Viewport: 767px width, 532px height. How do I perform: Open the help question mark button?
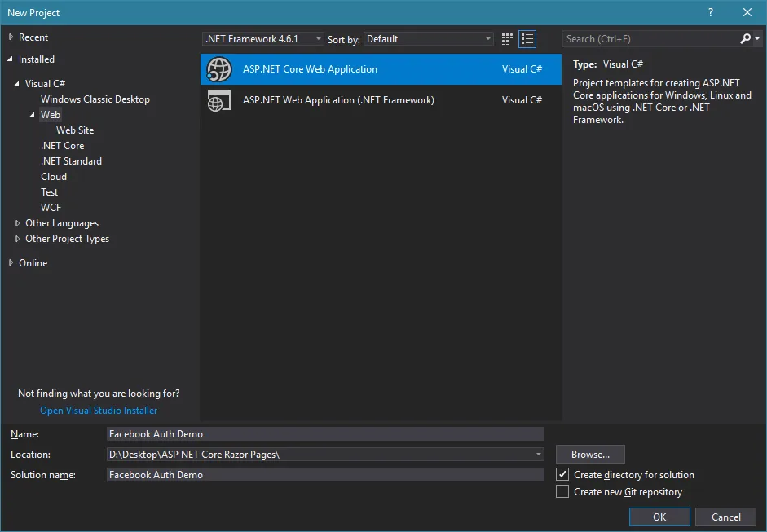point(711,13)
